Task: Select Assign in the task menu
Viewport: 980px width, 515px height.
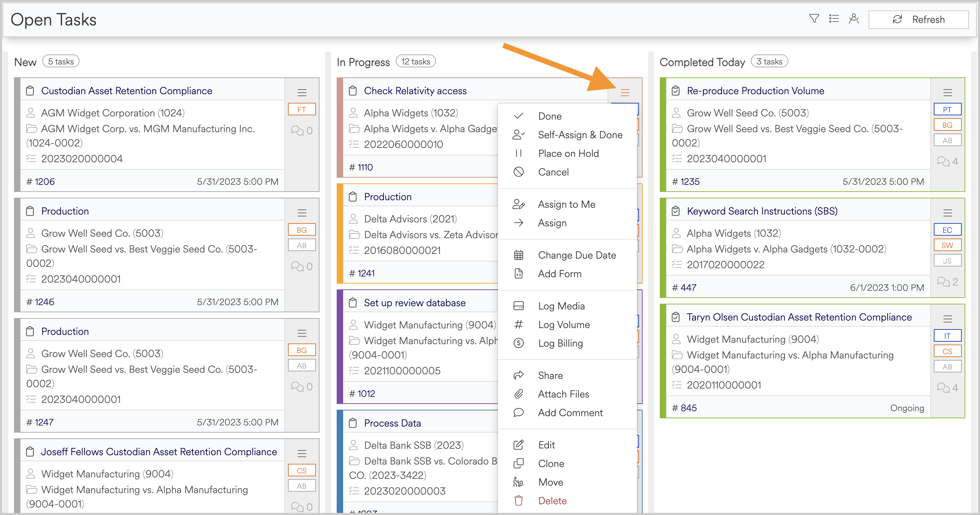Action: coord(567,223)
